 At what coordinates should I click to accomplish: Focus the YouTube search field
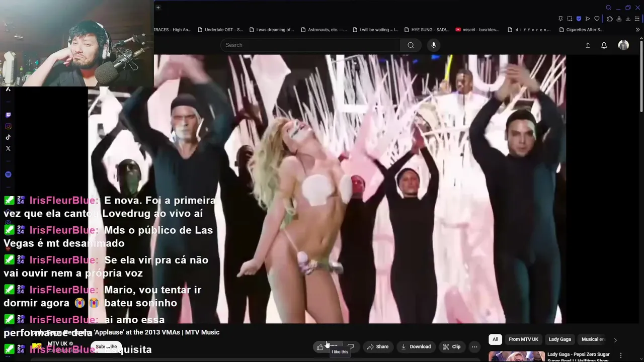[310, 45]
